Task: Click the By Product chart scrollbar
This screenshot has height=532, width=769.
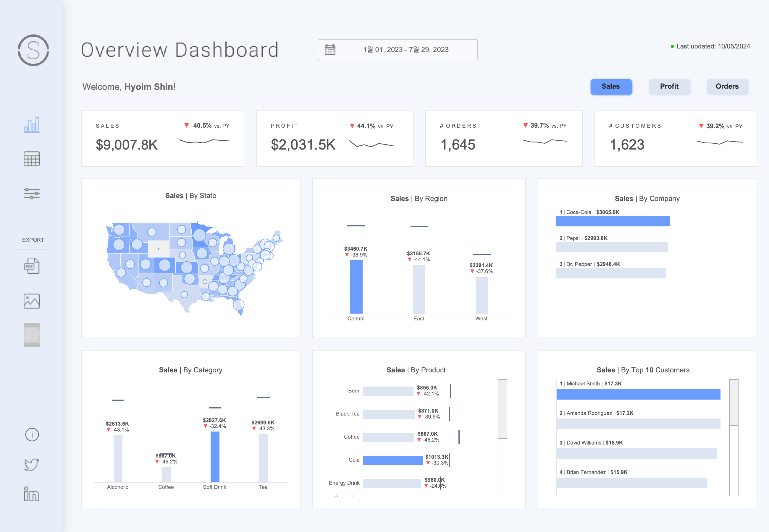Action: [502, 409]
